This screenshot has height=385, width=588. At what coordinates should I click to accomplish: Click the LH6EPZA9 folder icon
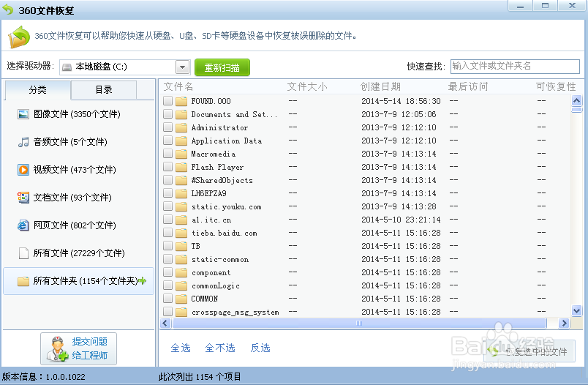coord(181,193)
